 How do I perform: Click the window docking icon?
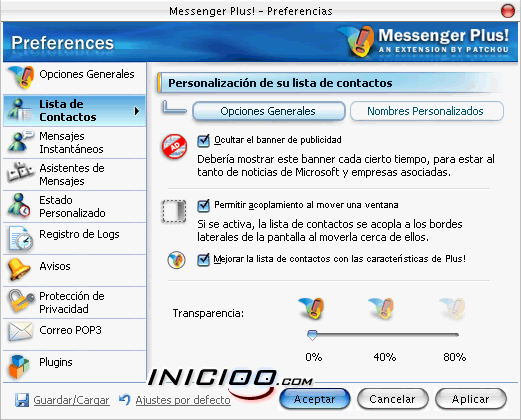click(x=174, y=211)
